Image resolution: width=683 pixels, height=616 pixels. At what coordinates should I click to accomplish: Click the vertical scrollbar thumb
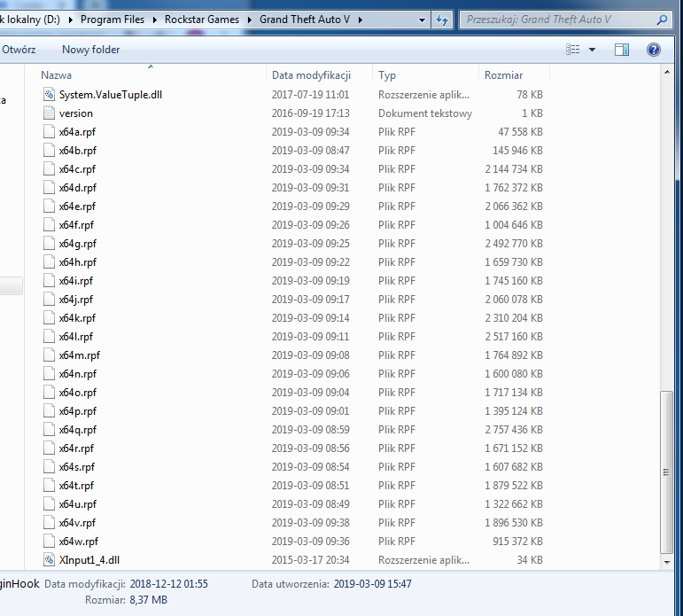[666, 472]
